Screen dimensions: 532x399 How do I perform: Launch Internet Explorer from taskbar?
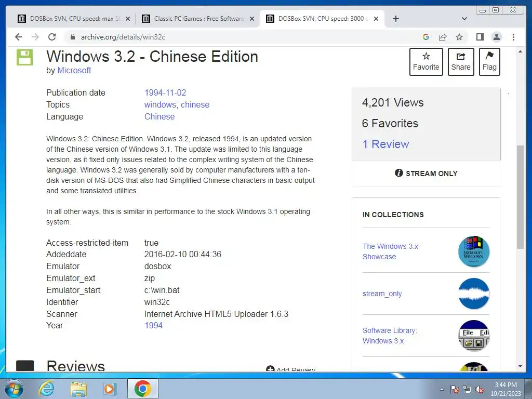coord(46,389)
